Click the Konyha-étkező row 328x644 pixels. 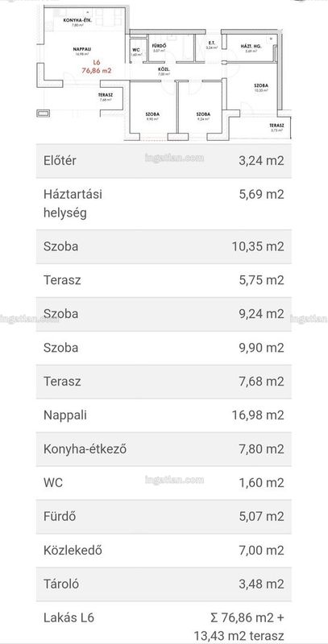click(x=164, y=449)
